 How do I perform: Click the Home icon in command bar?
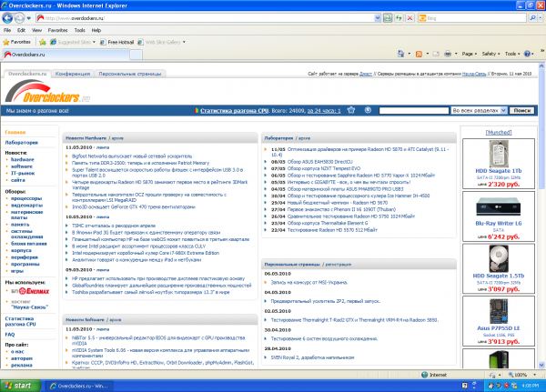(400, 54)
